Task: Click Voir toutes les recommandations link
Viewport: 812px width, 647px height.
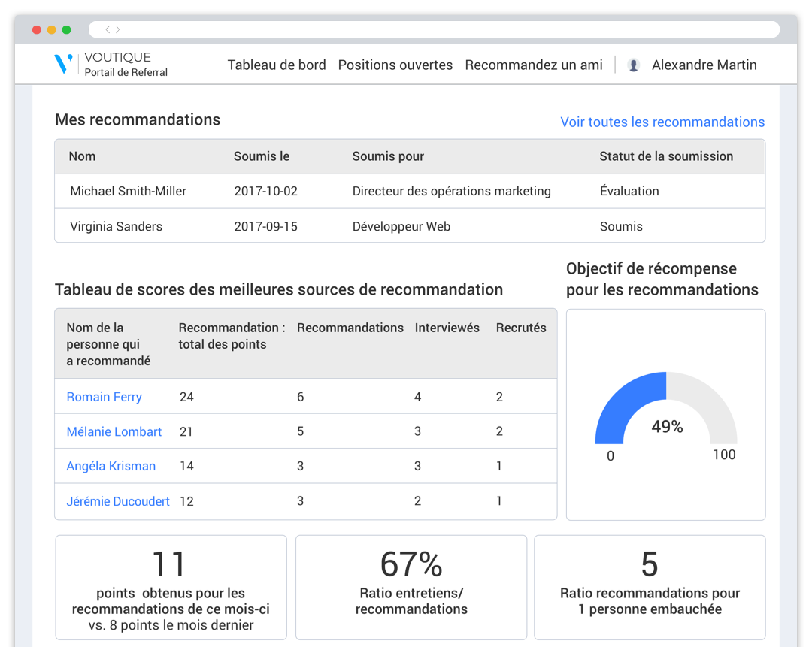Action: tap(662, 122)
